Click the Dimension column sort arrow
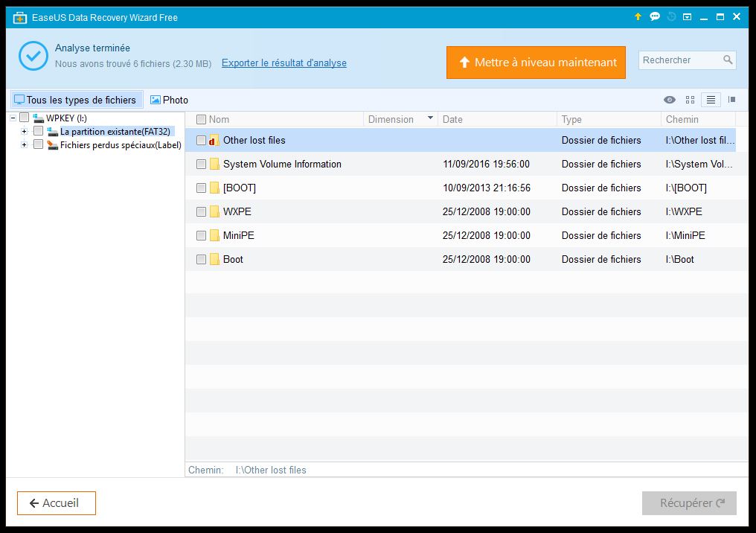The image size is (756, 533). (430, 118)
